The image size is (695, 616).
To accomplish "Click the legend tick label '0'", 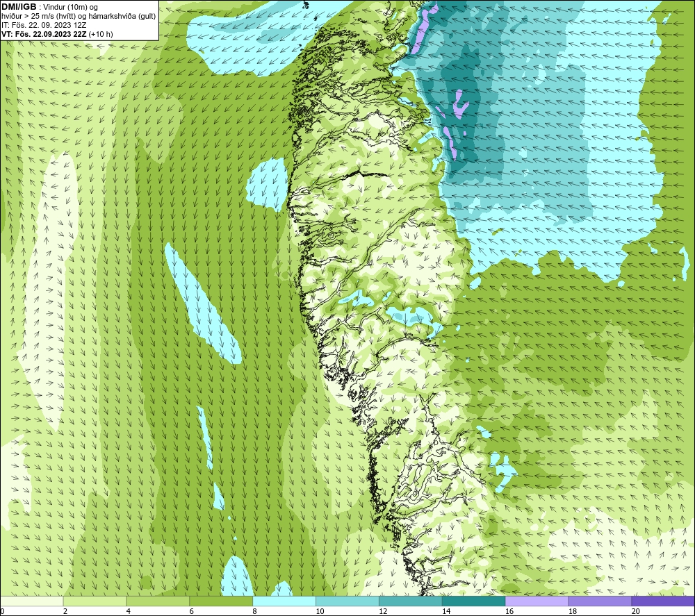I will coord(3,611).
